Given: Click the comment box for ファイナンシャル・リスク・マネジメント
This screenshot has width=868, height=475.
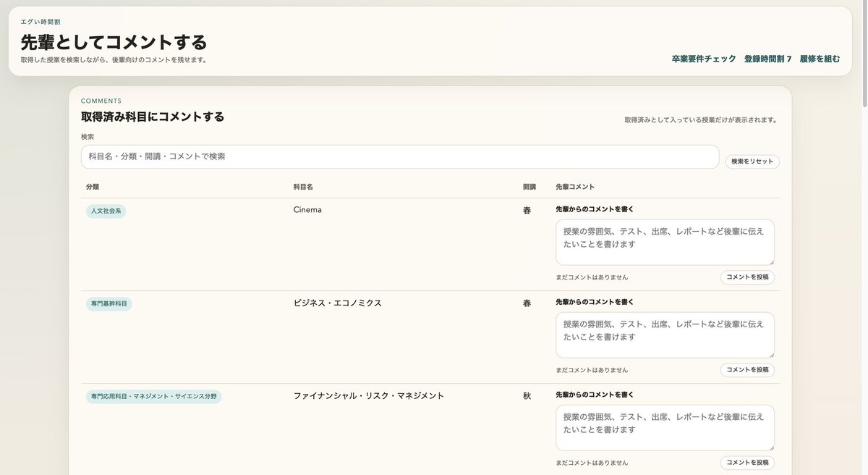Looking at the screenshot, I should pyautogui.click(x=664, y=427).
